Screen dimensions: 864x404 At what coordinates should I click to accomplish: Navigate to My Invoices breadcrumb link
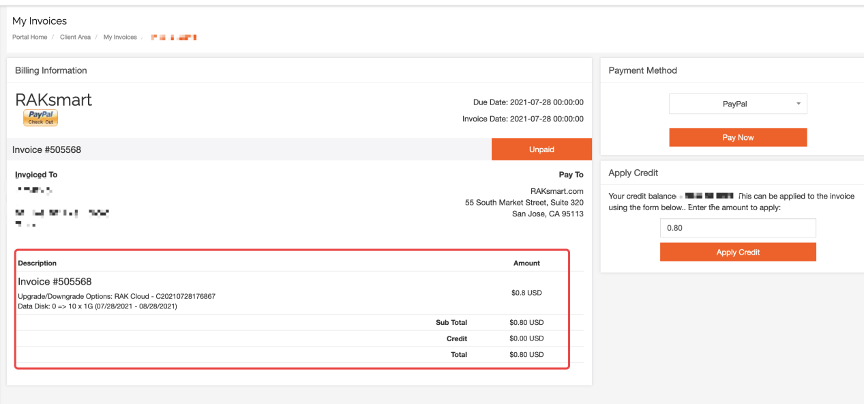pos(120,37)
